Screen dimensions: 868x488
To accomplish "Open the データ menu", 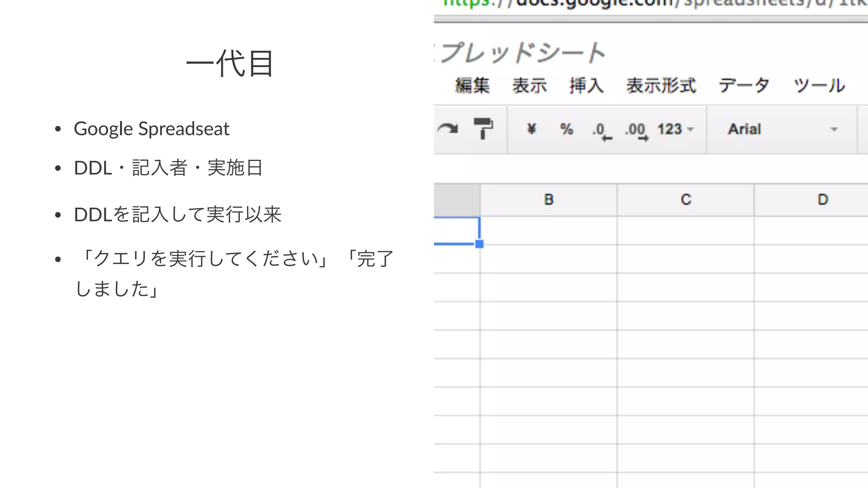I will tap(744, 85).
